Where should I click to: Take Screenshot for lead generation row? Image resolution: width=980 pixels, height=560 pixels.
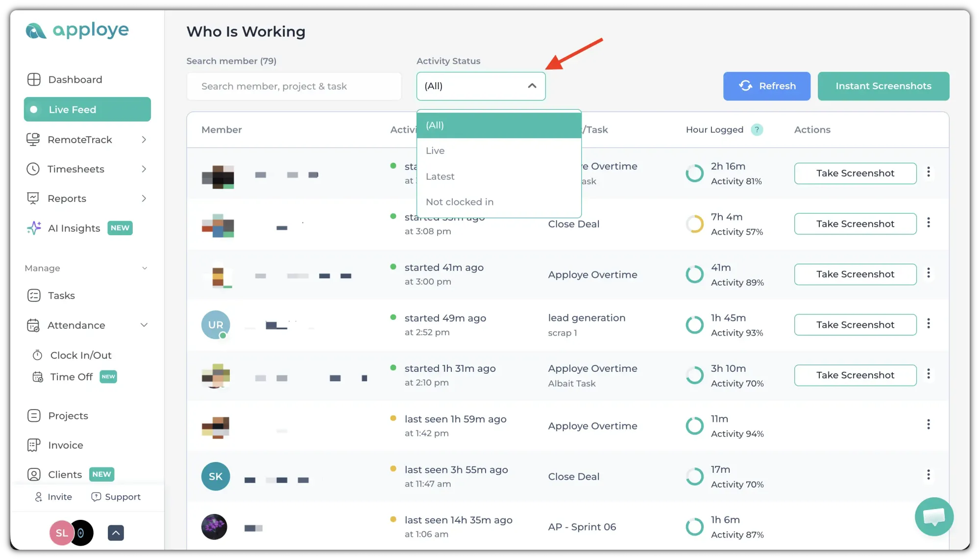(x=855, y=325)
